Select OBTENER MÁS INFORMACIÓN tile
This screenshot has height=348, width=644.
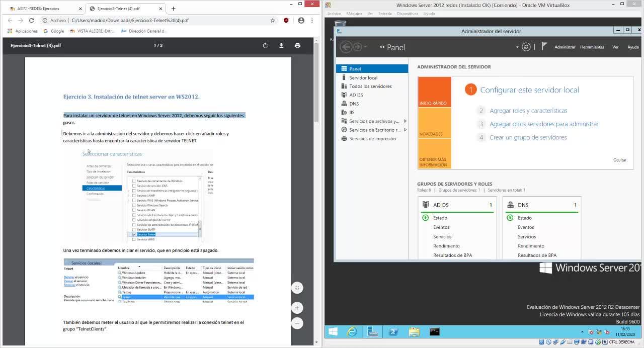[x=434, y=153]
